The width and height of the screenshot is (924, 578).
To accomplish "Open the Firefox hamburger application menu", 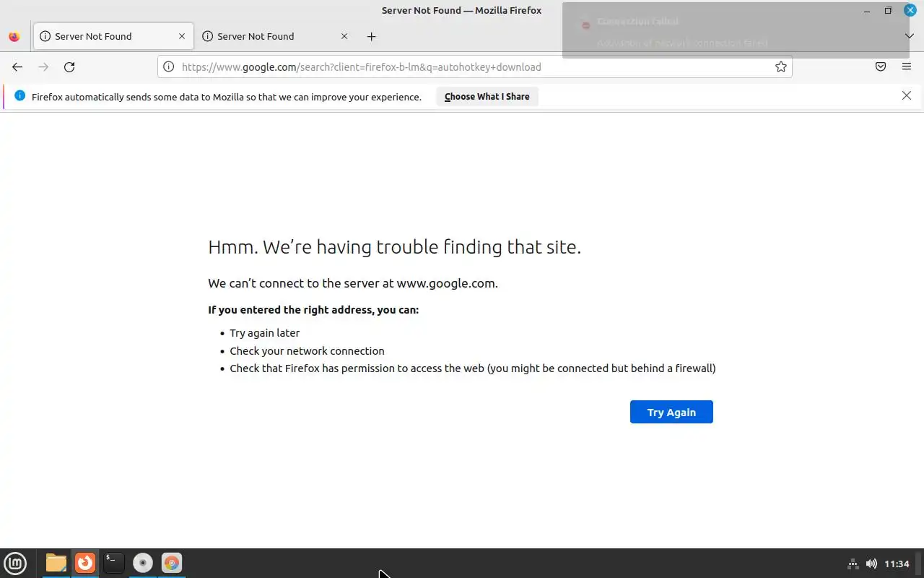I will pyautogui.click(x=907, y=66).
